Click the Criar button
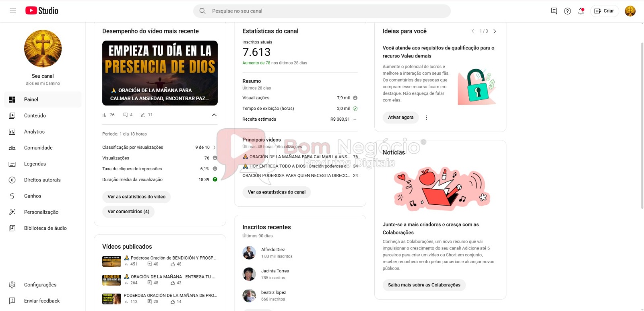This screenshot has height=311, width=644. pyautogui.click(x=605, y=11)
